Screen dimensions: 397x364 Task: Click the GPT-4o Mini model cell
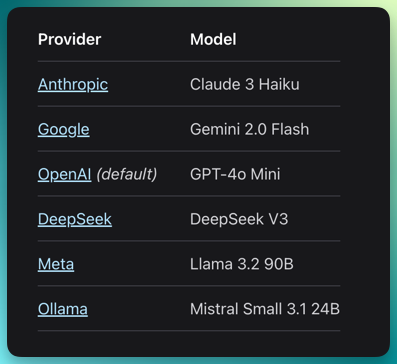coord(235,174)
